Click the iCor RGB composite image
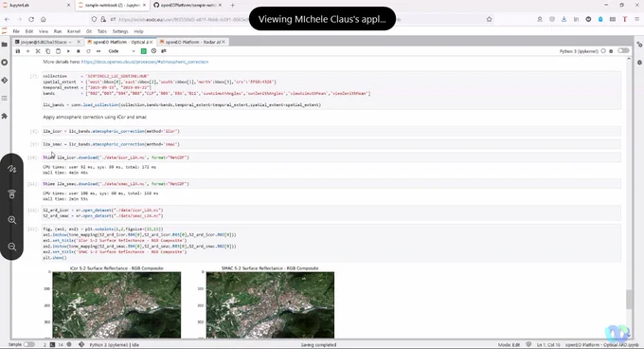This screenshot has height=349, width=644. click(x=116, y=305)
